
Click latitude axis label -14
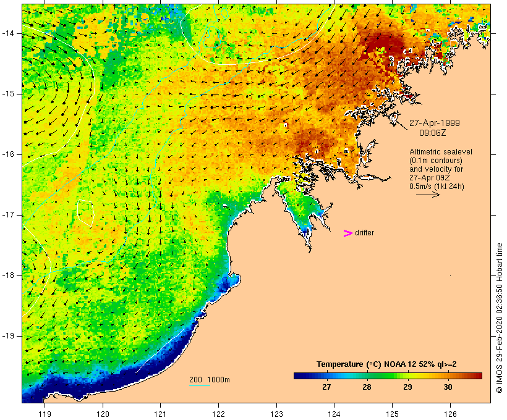point(8,33)
